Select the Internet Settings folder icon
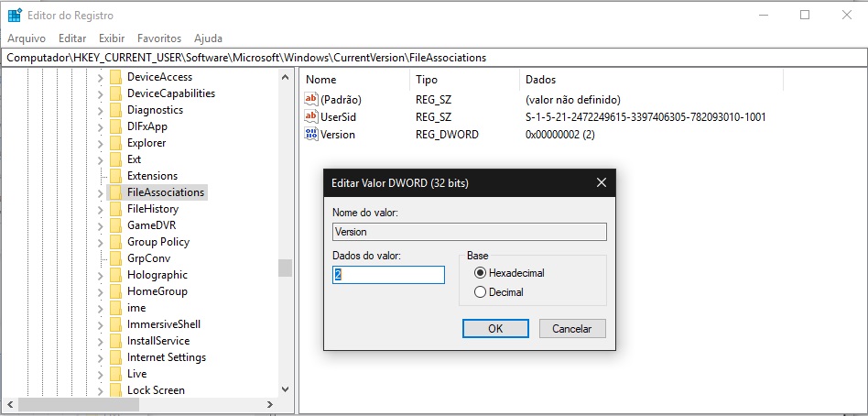Screen dimensions: 868x416 pyautogui.click(x=115, y=357)
